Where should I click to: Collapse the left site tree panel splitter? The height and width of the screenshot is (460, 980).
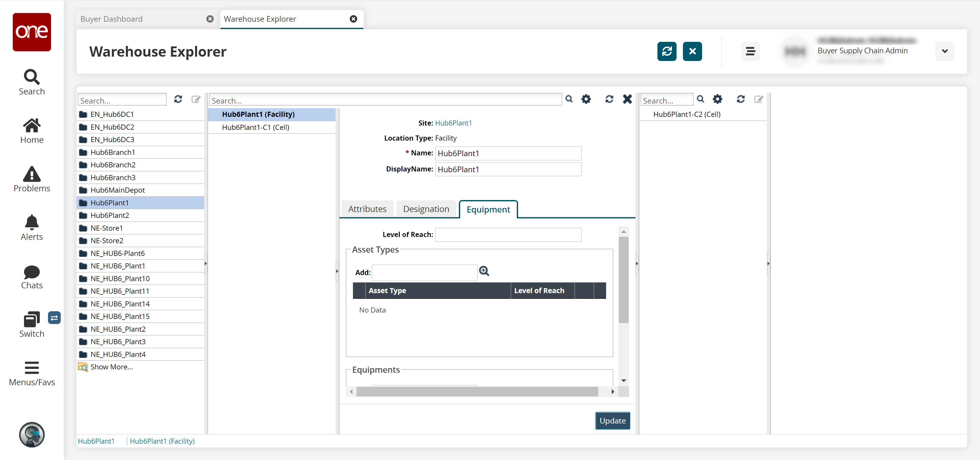click(206, 264)
